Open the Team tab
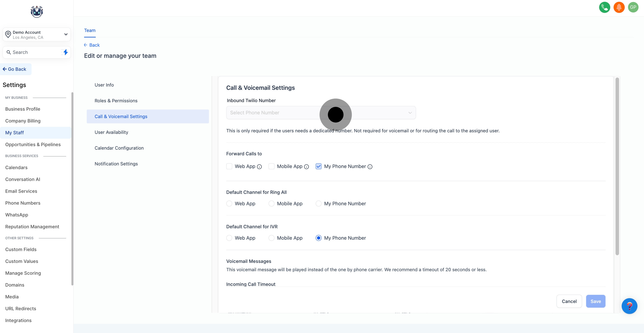The width and height of the screenshot is (644, 333). click(90, 30)
